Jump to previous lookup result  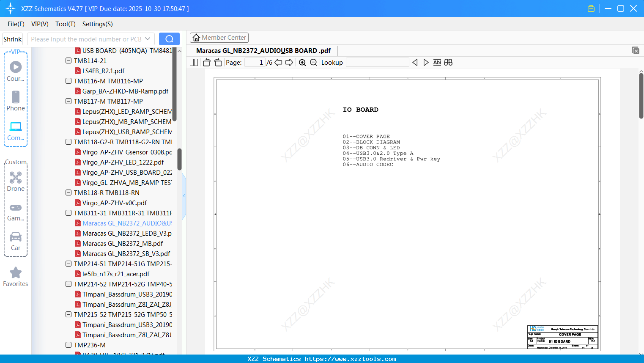pos(415,62)
